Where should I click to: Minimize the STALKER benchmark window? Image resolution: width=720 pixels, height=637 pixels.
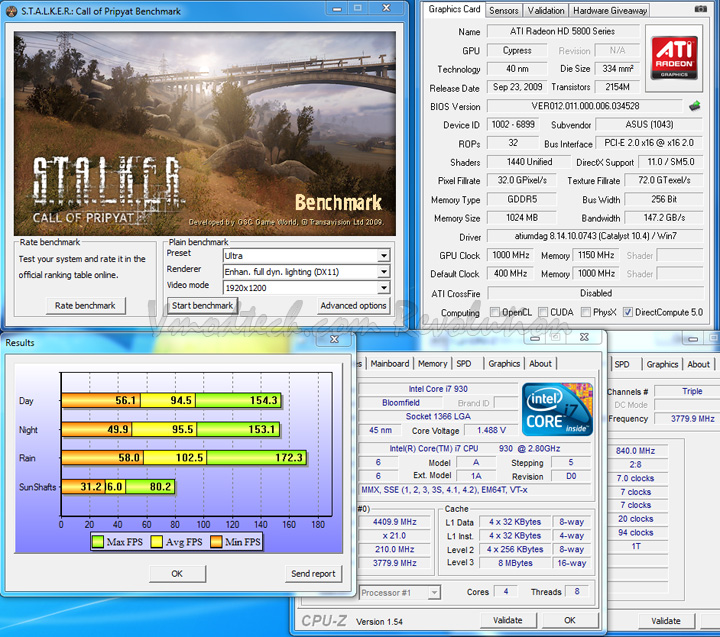point(338,9)
